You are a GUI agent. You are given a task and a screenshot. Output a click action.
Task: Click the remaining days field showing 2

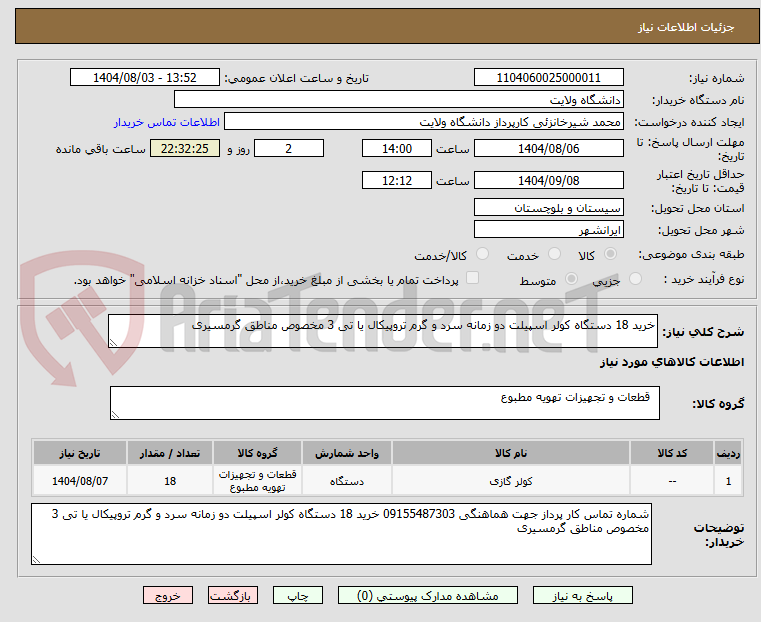[x=289, y=148]
